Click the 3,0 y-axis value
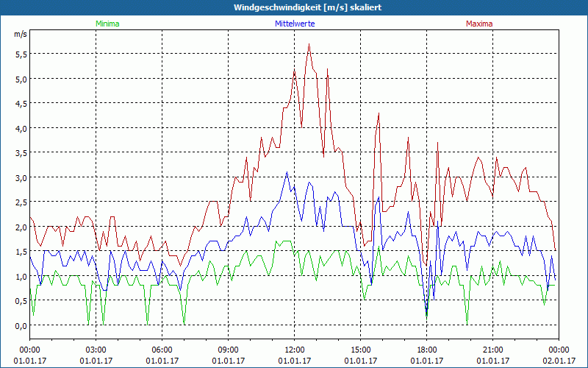Screen dimensions: 588x368 tap(21, 178)
